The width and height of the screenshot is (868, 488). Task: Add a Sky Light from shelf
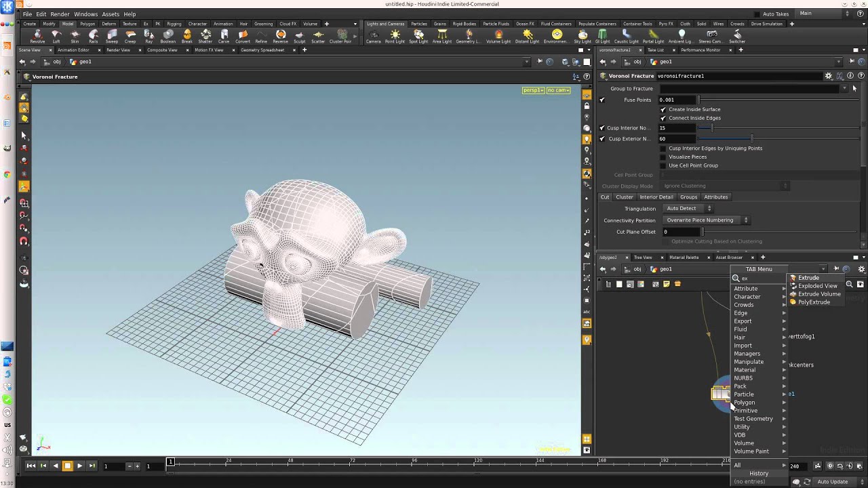point(583,37)
